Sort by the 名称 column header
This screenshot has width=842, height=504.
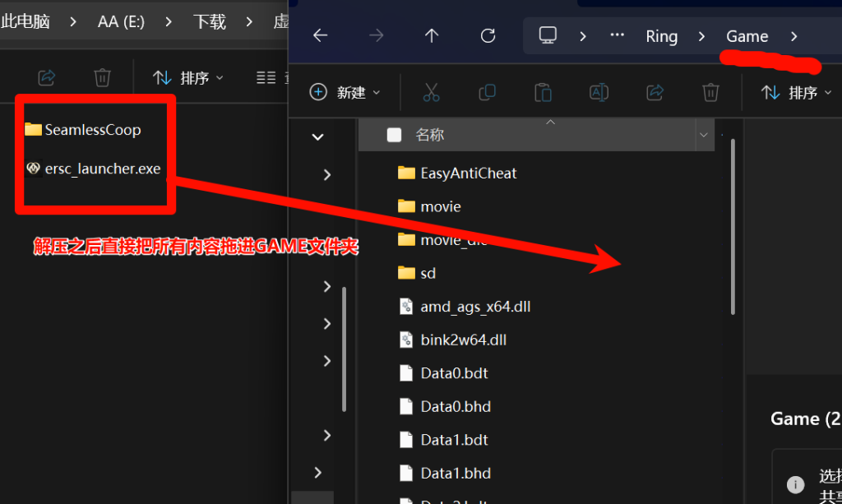pyautogui.click(x=429, y=135)
